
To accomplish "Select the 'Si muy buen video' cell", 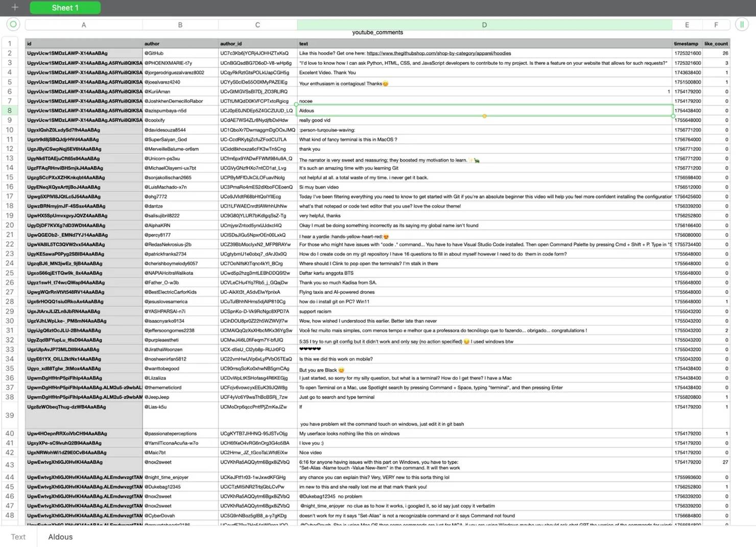I will (x=484, y=187).
